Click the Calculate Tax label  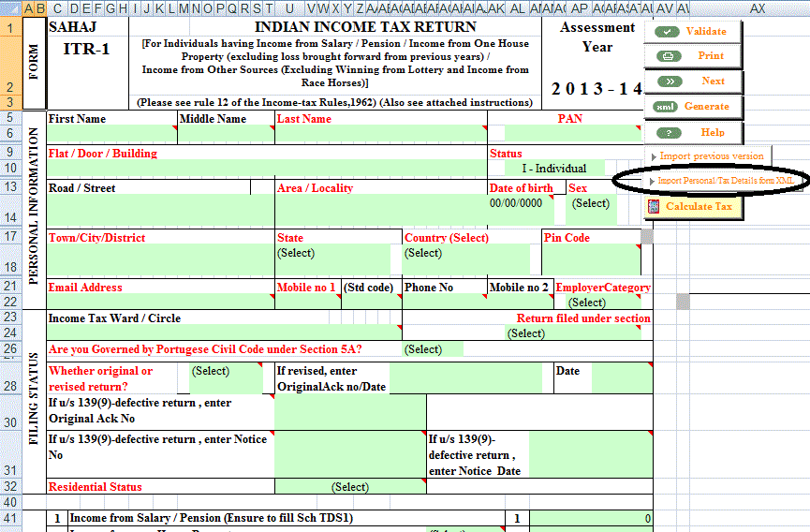click(x=699, y=206)
